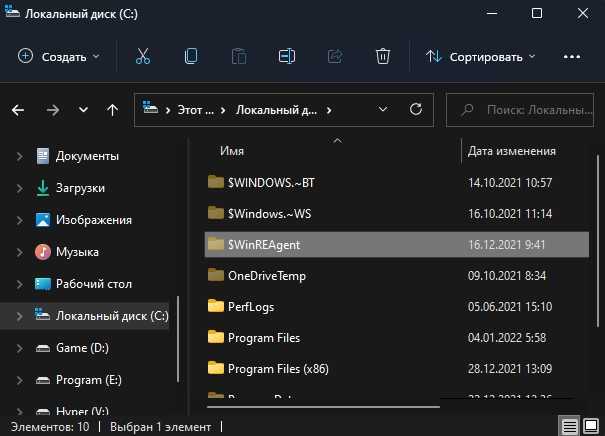Click Локальный д... breadcrumb segment
605x436 pixels.
[276, 110]
